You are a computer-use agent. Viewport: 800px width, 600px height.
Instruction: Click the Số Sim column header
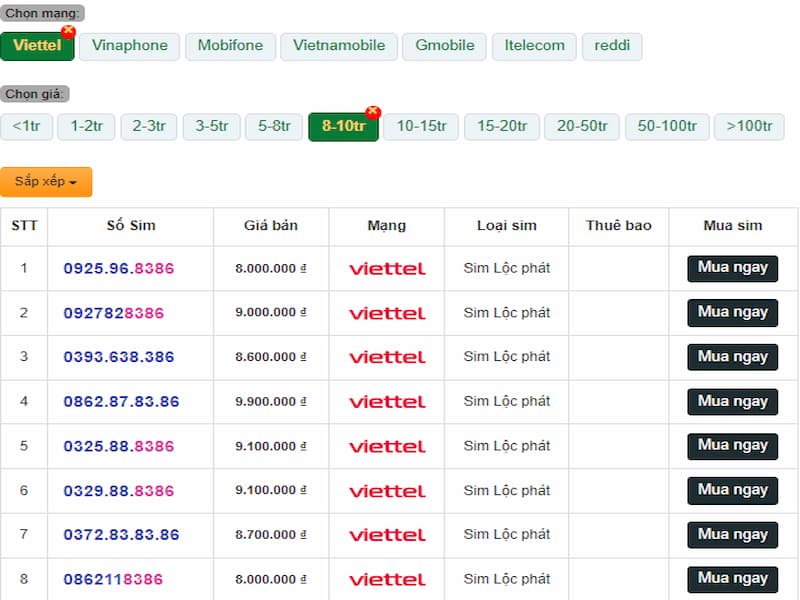click(131, 226)
